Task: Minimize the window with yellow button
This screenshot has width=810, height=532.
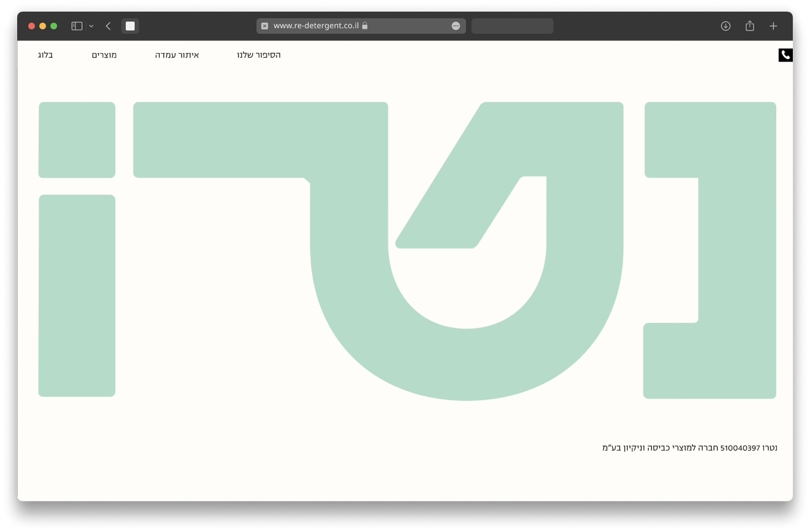Action: [43, 26]
